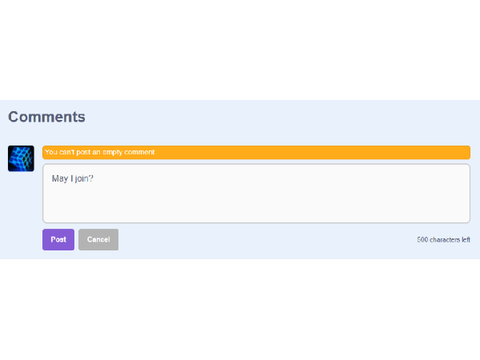Open the commenter's profile picture
This screenshot has height=360, width=480.
point(21,159)
